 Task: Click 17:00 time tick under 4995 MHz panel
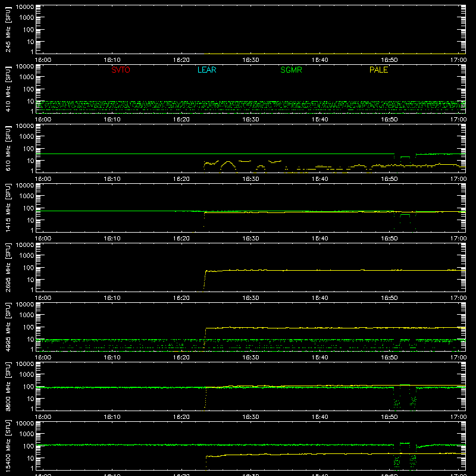pyautogui.click(x=458, y=358)
